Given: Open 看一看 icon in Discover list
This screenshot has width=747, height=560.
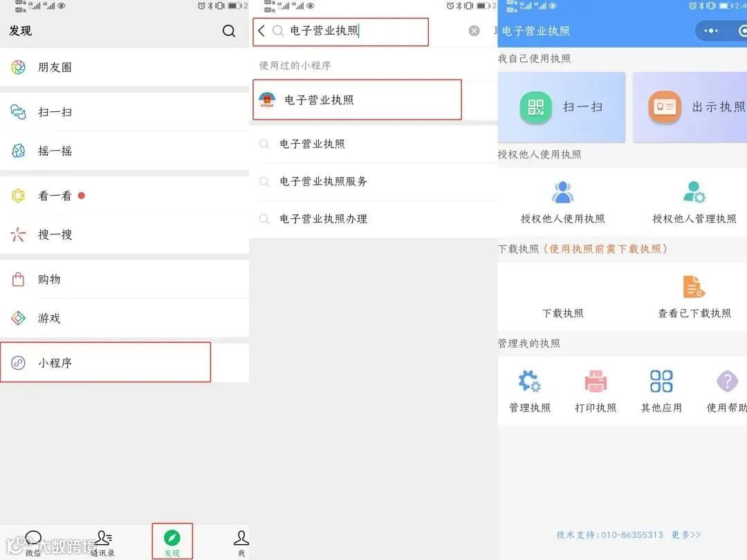Looking at the screenshot, I should coord(18,196).
